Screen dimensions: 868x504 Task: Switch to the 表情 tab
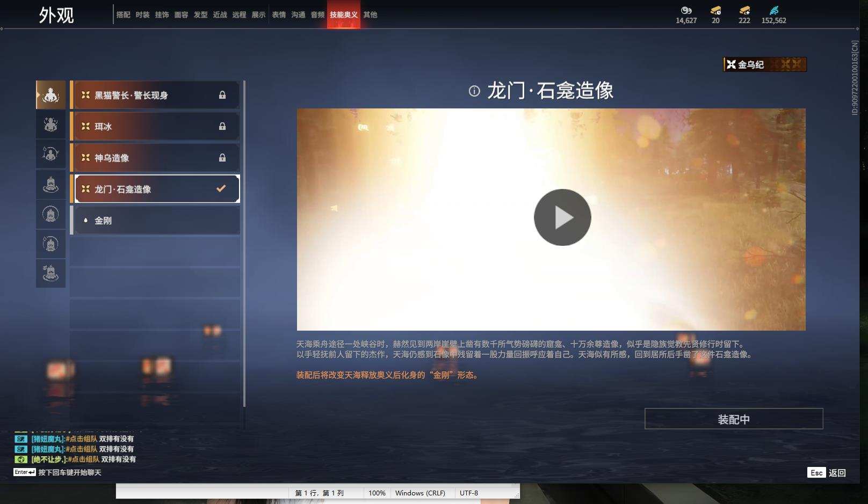[x=279, y=15]
